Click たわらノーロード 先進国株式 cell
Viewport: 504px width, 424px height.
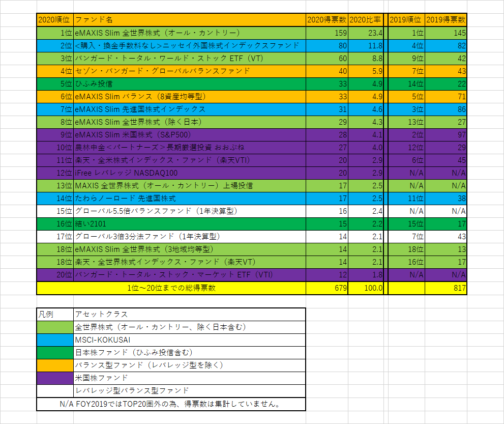(x=190, y=198)
